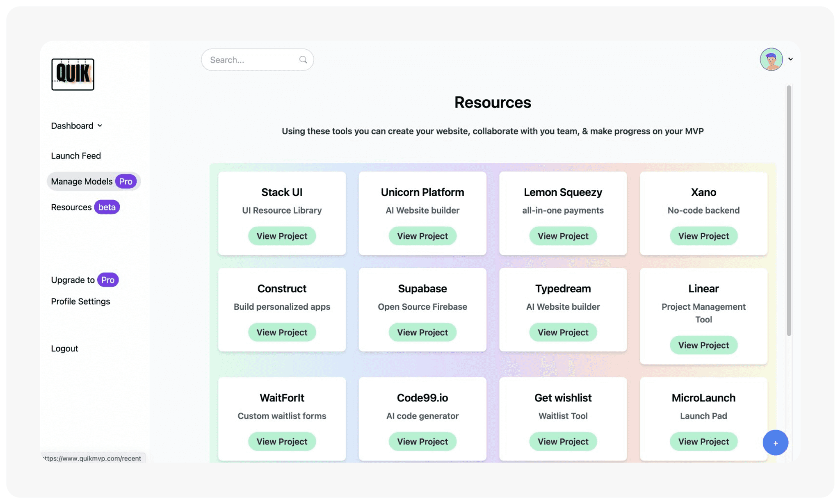Click the Pro badge on Upgrade to
840x504 pixels.
click(x=108, y=280)
